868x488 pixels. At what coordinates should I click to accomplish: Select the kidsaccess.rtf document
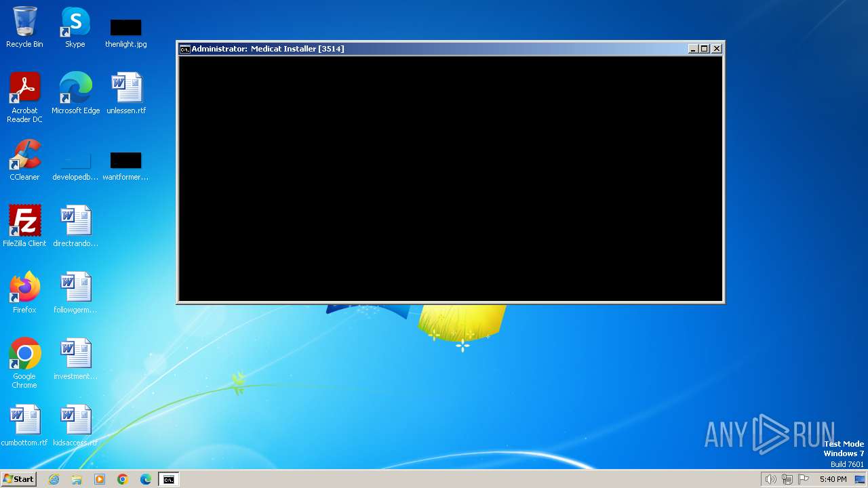(75, 425)
